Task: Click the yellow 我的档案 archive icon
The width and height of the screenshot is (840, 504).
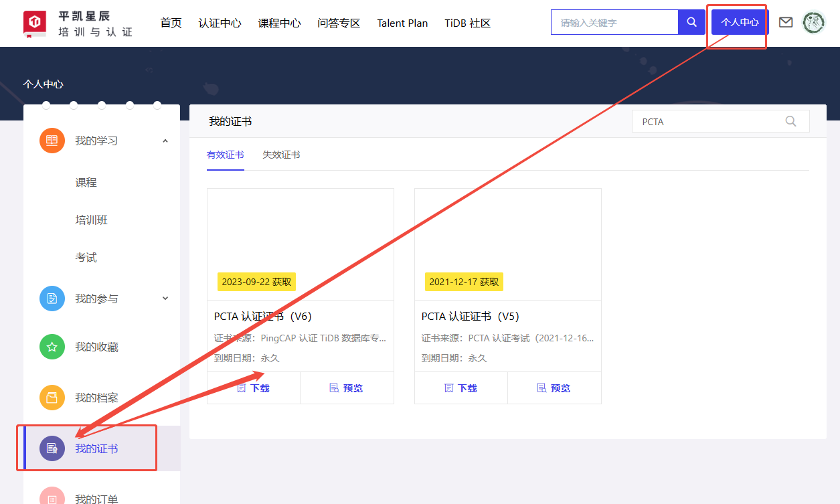Action: (x=52, y=398)
